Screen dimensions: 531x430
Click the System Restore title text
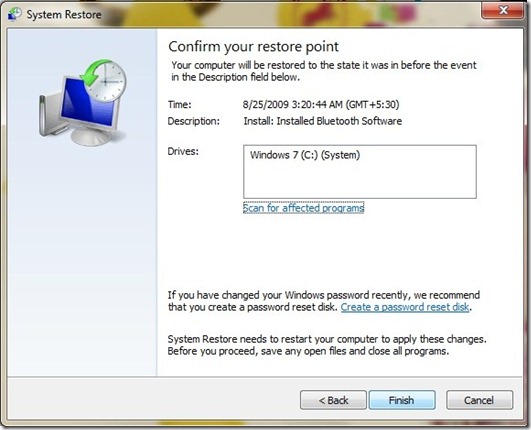point(64,15)
